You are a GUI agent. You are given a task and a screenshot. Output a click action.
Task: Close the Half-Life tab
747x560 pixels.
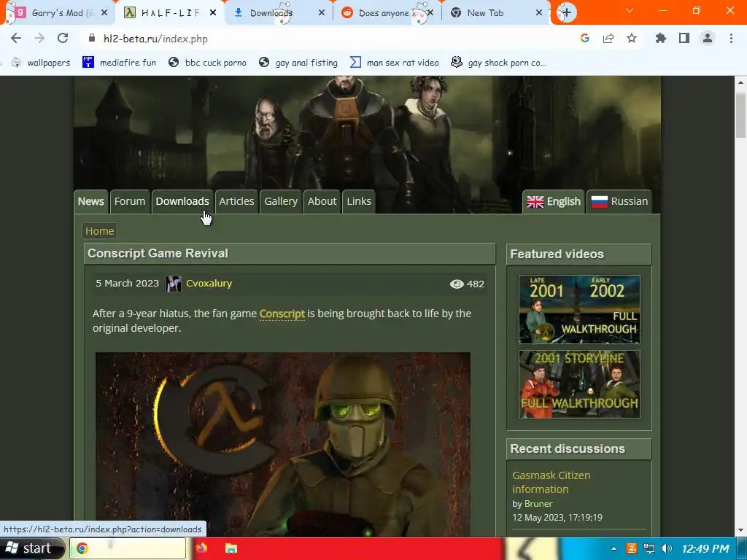(x=213, y=13)
